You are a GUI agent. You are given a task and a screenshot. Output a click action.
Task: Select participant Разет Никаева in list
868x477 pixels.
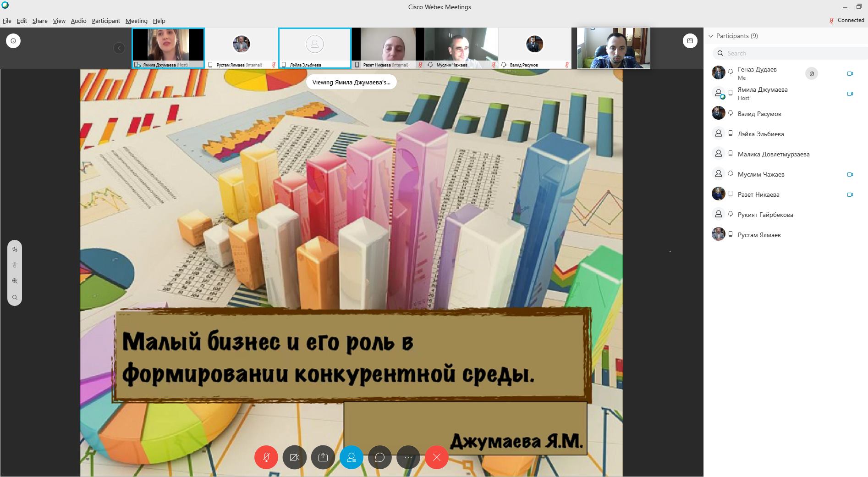(786, 194)
